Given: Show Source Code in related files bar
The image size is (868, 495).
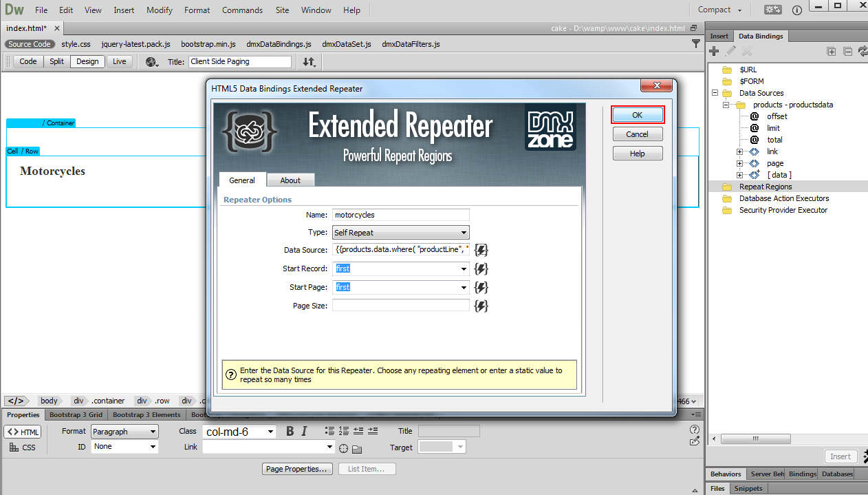Looking at the screenshot, I should tap(30, 44).
